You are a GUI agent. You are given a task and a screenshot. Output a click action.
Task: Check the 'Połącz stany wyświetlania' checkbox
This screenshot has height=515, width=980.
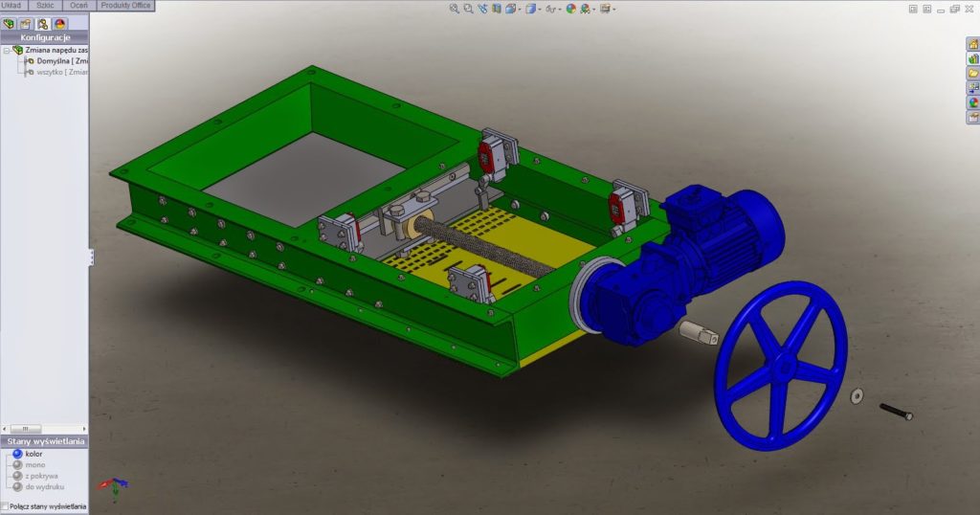coord(5,507)
